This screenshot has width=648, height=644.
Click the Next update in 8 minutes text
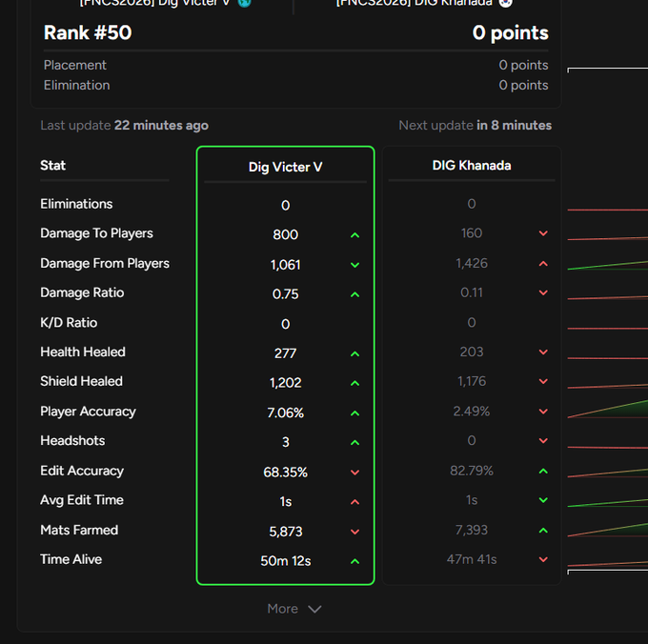476,125
